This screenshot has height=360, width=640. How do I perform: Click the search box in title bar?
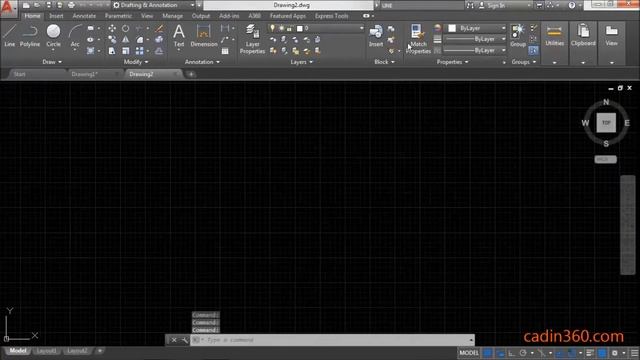click(x=421, y=5)
